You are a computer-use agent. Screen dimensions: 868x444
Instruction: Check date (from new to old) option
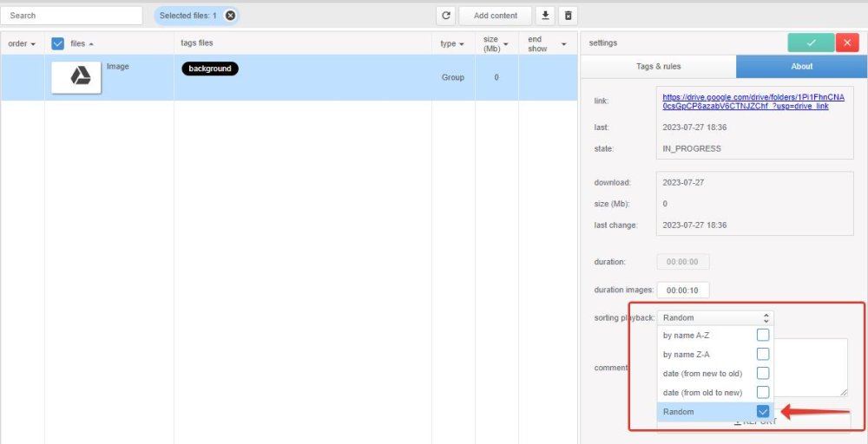[x=763, y=373]
